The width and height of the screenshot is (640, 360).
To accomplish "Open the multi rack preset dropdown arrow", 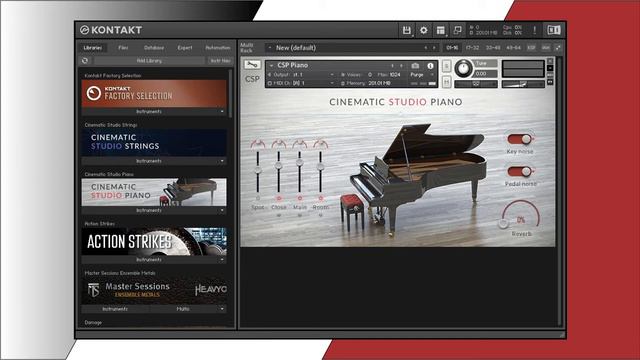I will (x=270, y=48).
